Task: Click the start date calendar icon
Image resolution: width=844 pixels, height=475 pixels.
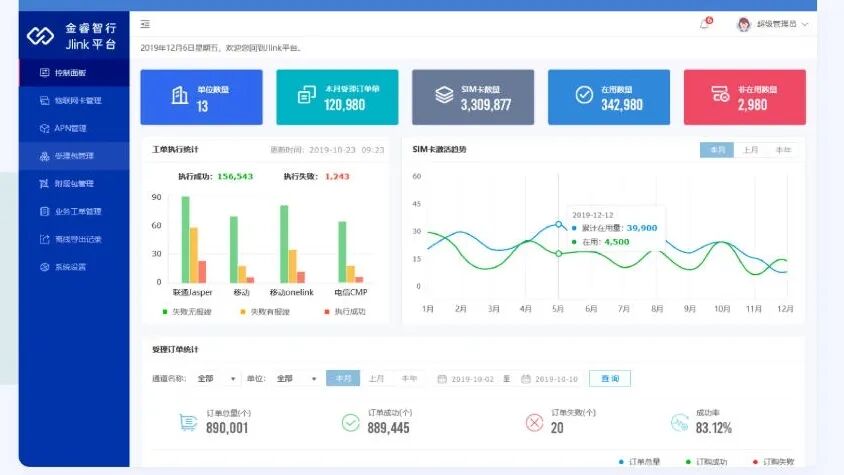Action: click(442, 379)
